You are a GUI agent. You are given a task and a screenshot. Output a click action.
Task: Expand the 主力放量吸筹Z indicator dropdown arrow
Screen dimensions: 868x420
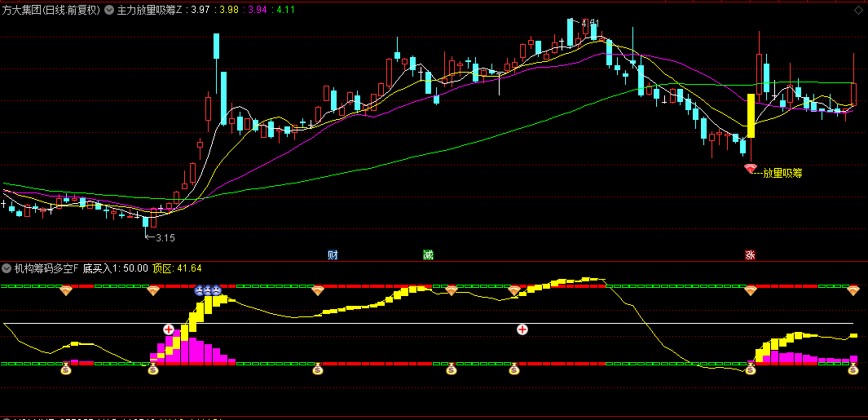coord(108,10)
